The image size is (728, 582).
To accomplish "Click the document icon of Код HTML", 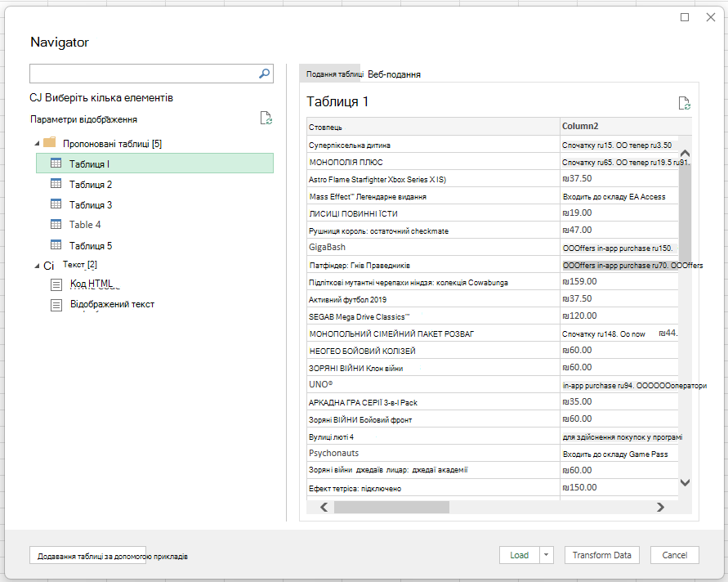I will 56,284.
